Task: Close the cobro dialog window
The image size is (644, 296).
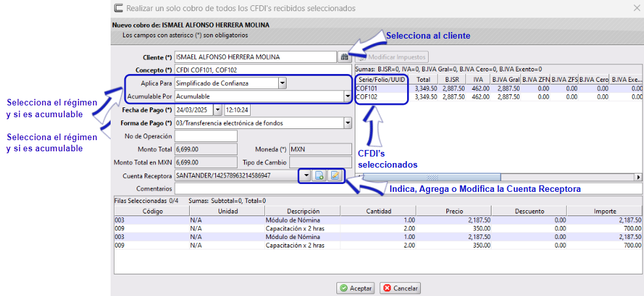Action: pos(637,8)
